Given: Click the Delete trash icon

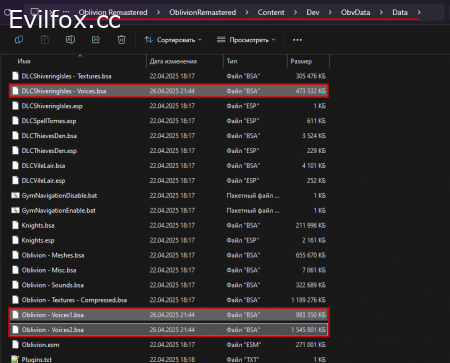Looking at the screenshot, I should (121, 40).
